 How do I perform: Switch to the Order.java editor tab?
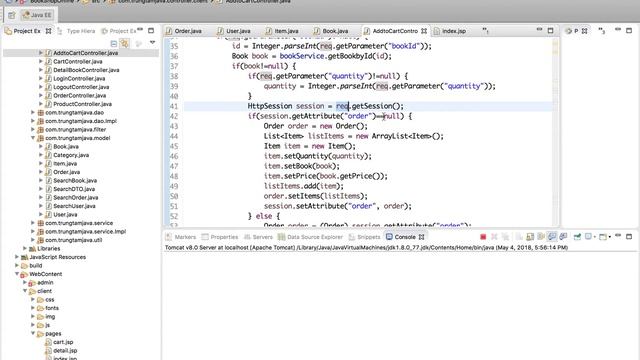[x=184, y=31]
